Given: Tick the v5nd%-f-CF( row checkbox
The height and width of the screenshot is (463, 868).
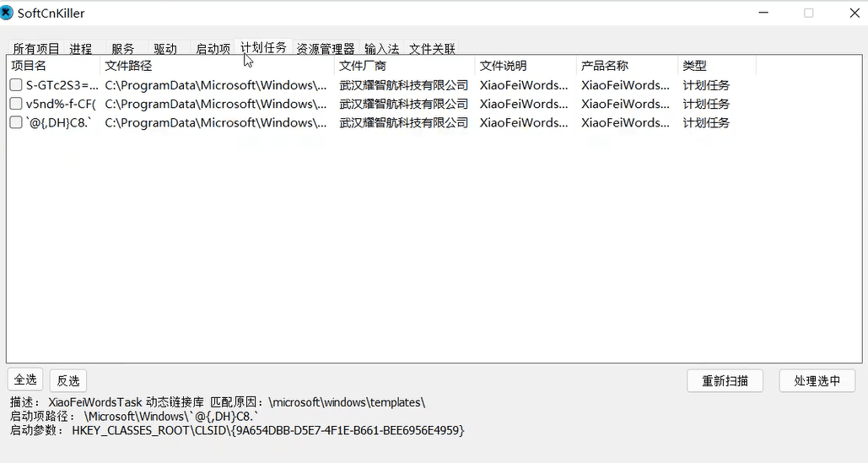Looking at the screenshot, I should pyautogui.click(x=16, y=104).
